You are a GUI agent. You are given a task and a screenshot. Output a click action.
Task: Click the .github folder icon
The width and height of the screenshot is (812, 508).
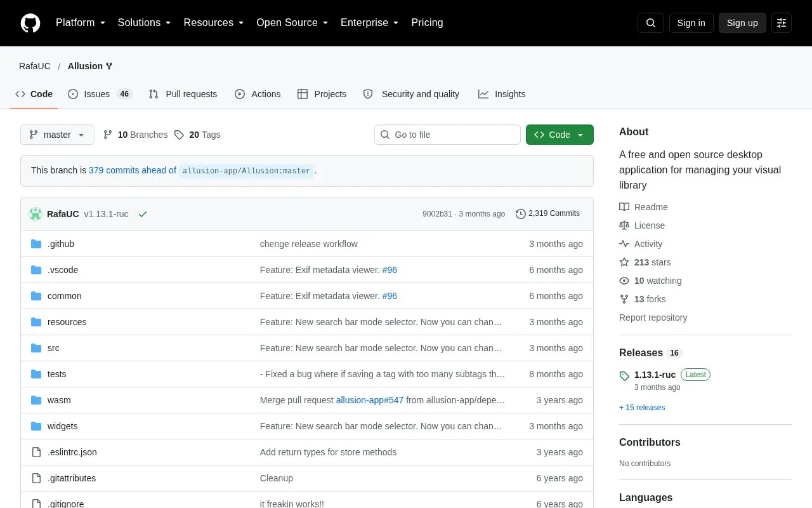36,244
